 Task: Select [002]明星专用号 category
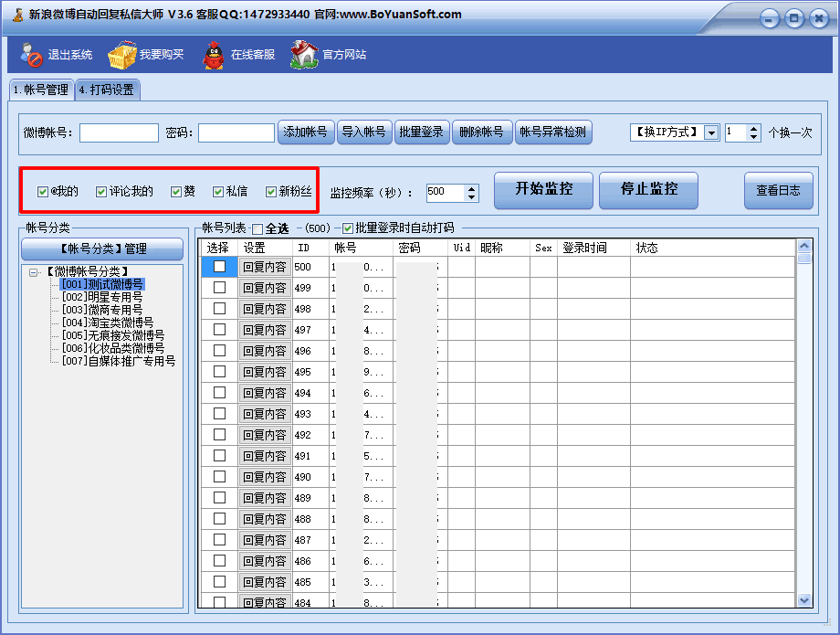coord(102,297)
